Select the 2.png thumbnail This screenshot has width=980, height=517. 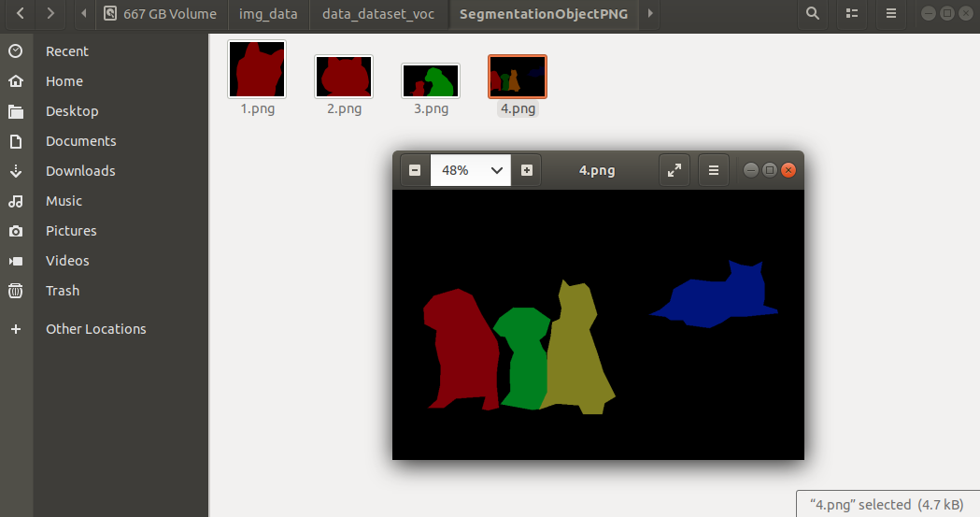[344, 77]
